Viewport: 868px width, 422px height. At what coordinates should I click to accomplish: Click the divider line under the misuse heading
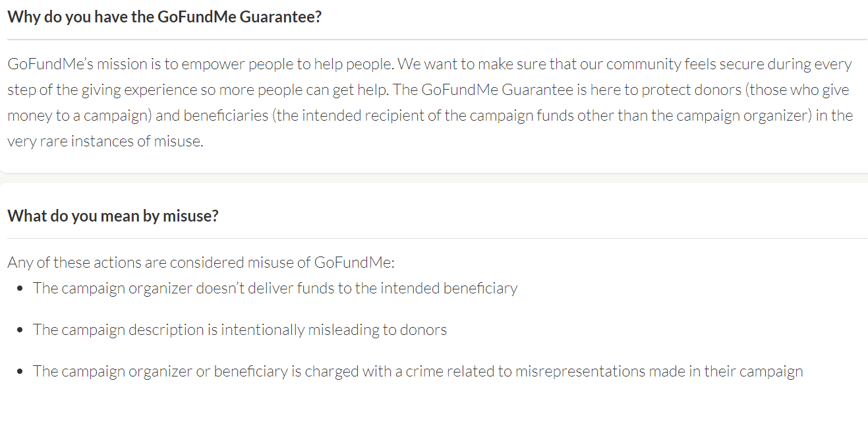[x=438, y=238]
